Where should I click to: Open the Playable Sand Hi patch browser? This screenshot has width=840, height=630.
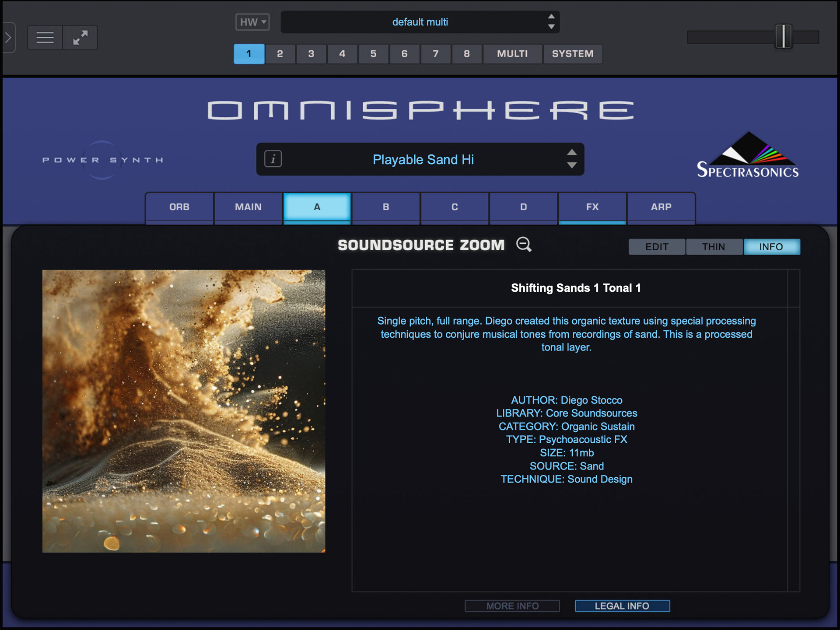[x=423, y=160]
